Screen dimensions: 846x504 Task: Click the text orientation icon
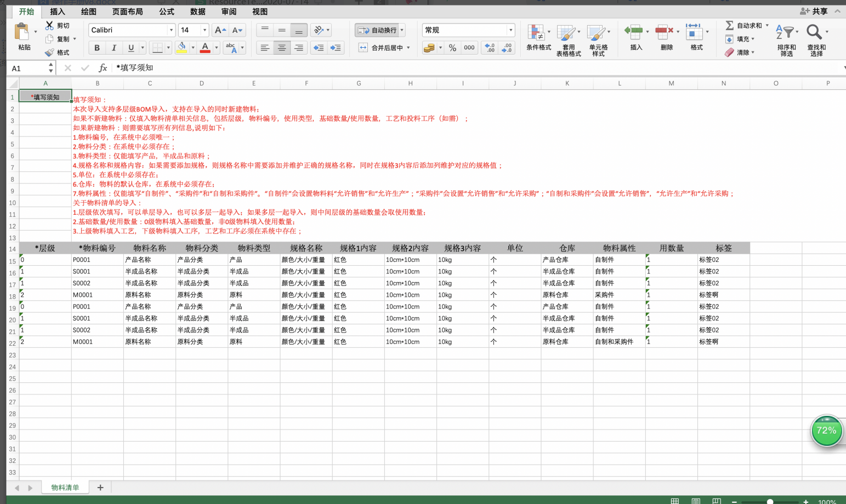click(x=319, y=30)
